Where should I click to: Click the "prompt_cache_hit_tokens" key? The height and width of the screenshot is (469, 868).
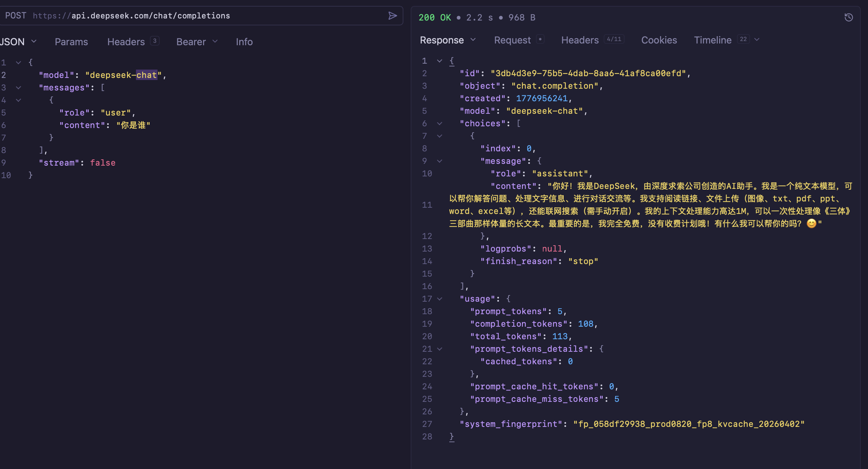point(534,387)
